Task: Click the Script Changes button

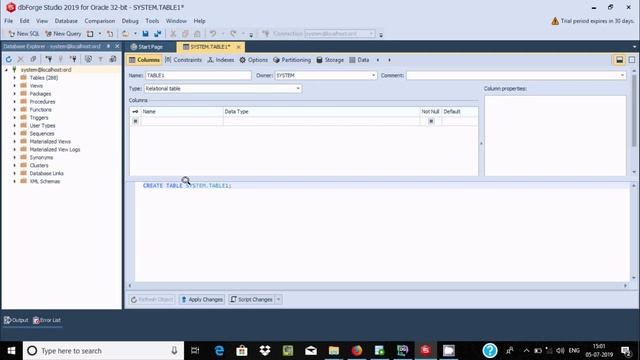Action: point(252,300)
